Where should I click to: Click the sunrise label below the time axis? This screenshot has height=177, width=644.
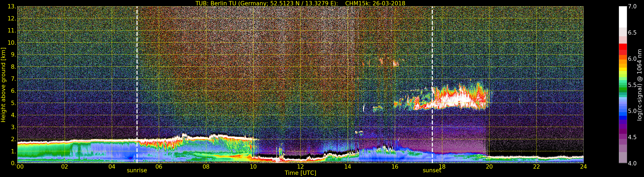pyautogui.click(x=137, y=171)
